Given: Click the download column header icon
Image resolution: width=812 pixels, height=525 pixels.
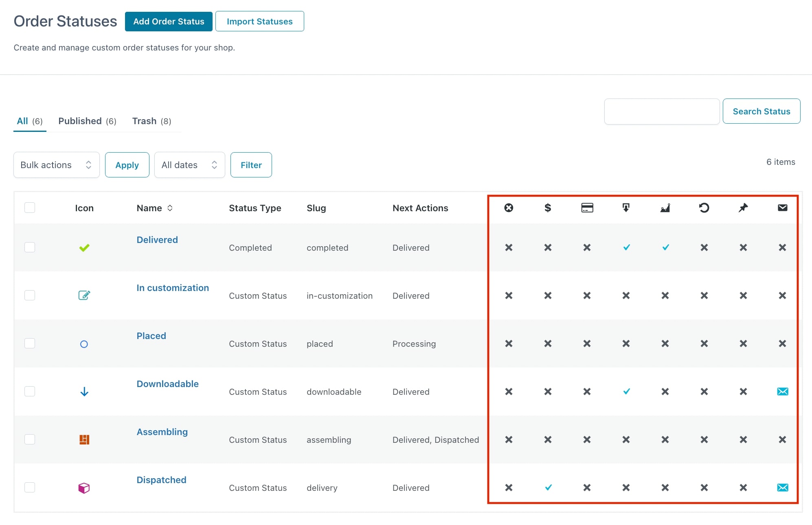Looking at the screenshot, I should coord(626,208).
